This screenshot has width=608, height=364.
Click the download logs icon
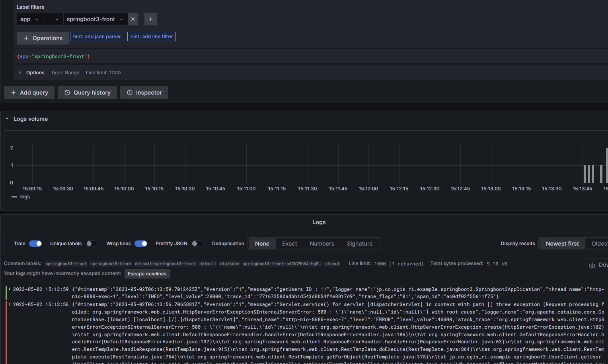[592, 265]
